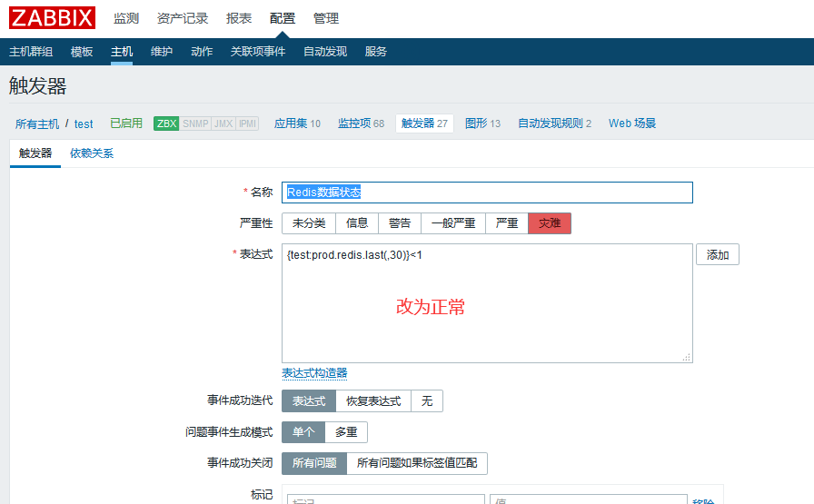
Task: Click the 名称 input field
Action: tap(487, 193)
